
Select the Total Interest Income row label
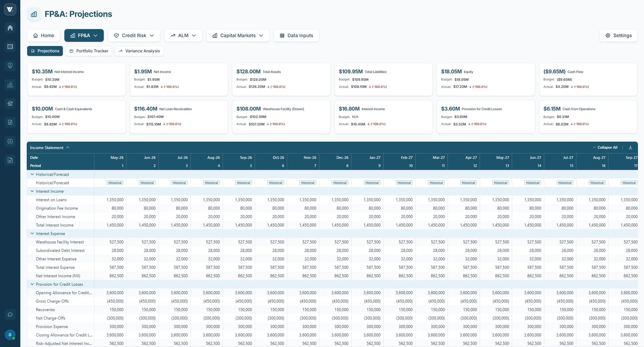click(x=55, y=225)
